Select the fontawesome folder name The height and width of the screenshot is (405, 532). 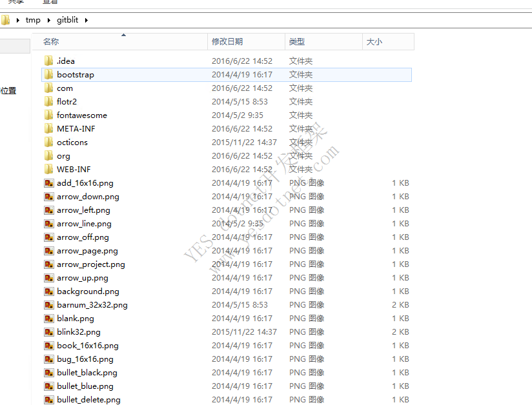[x=82, y=115]
